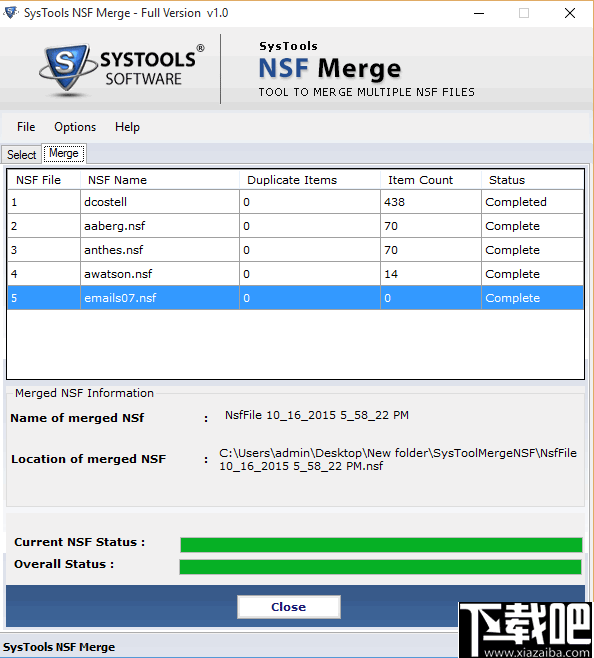This screenshot has height=658, width=594.
Task: Click duplicate items value for anthes.nsf
Action: (310, 250)
